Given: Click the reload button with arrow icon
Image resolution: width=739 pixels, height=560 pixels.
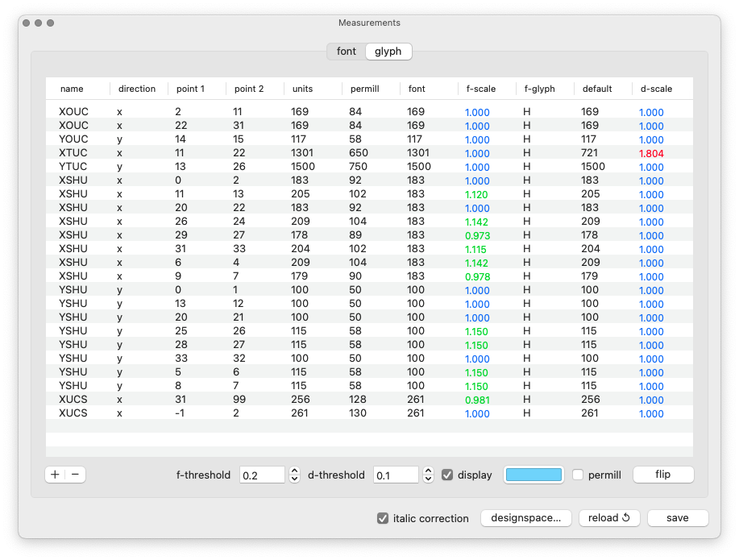Looking at the screenshot, I should coord(609,518).
